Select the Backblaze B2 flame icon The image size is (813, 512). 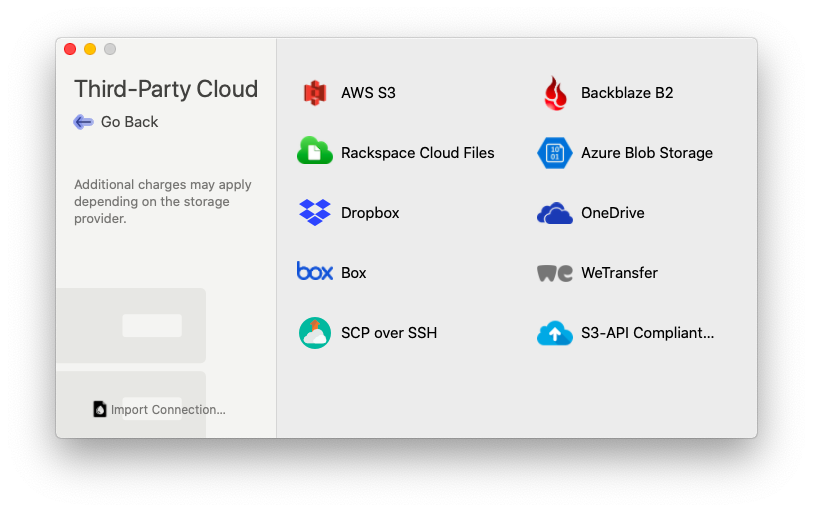click(555, 93)
